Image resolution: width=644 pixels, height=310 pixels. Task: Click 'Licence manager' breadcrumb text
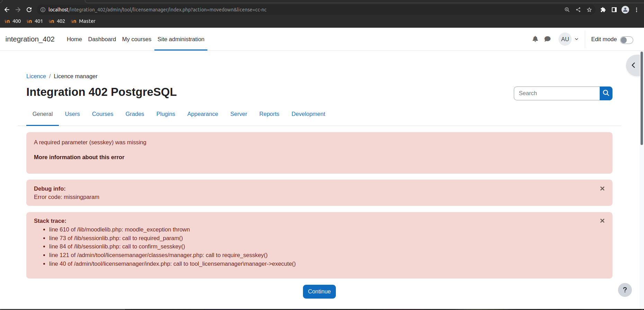[75, 76]
